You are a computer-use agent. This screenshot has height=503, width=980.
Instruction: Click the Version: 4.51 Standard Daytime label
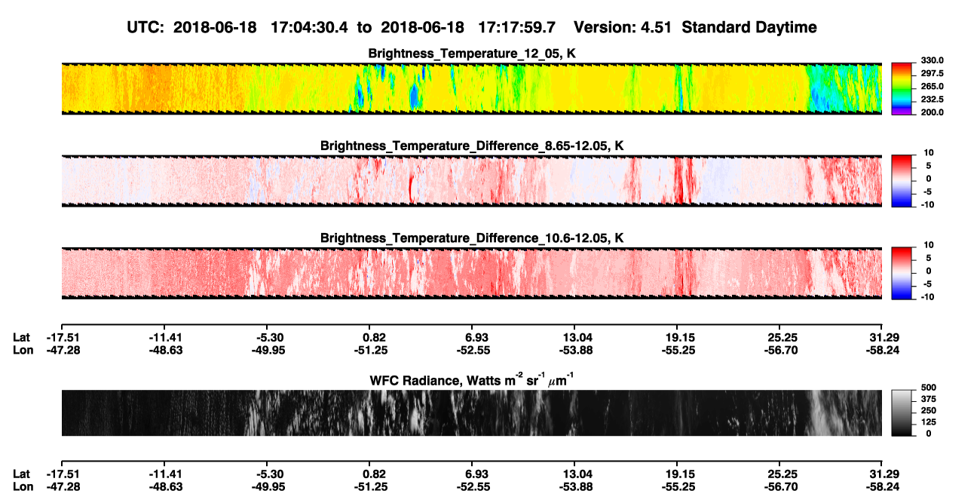click(695, 27)
